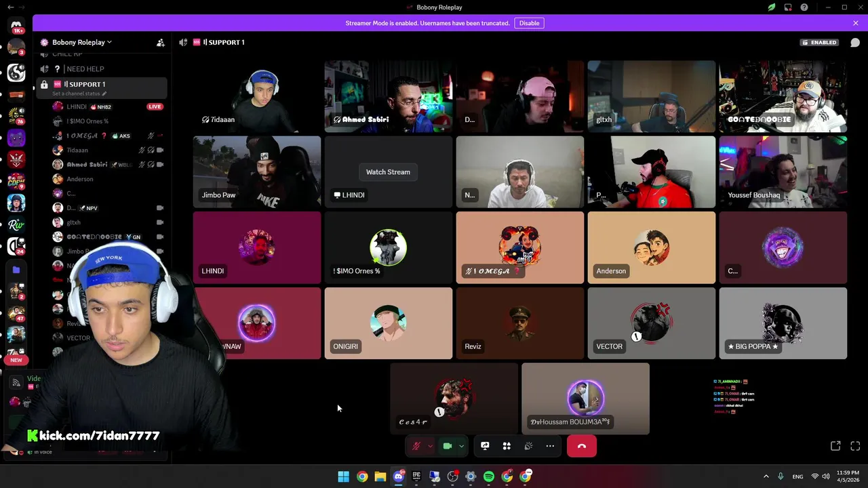The image size is (868, 488).
Task: Open NEED HELP voice channel
Action: pos(102,69)
